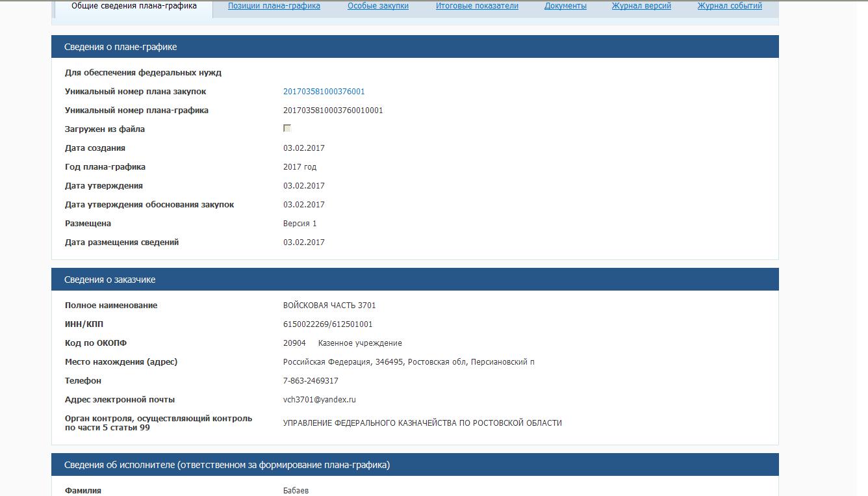
Task: Go to Итоговые показатели tab
Action: pyautogui.click(x=477, y=6)
